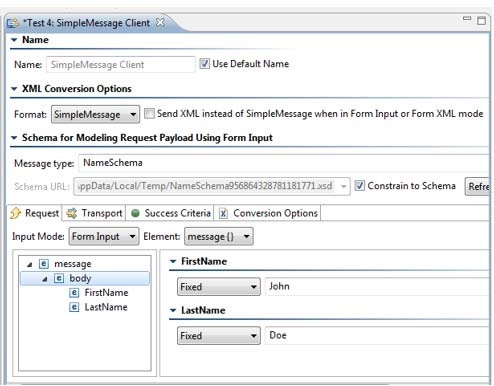
Task: Open the Input Mode Form Input dropdown
Action: pyautogui.click(x=104, y=236)
